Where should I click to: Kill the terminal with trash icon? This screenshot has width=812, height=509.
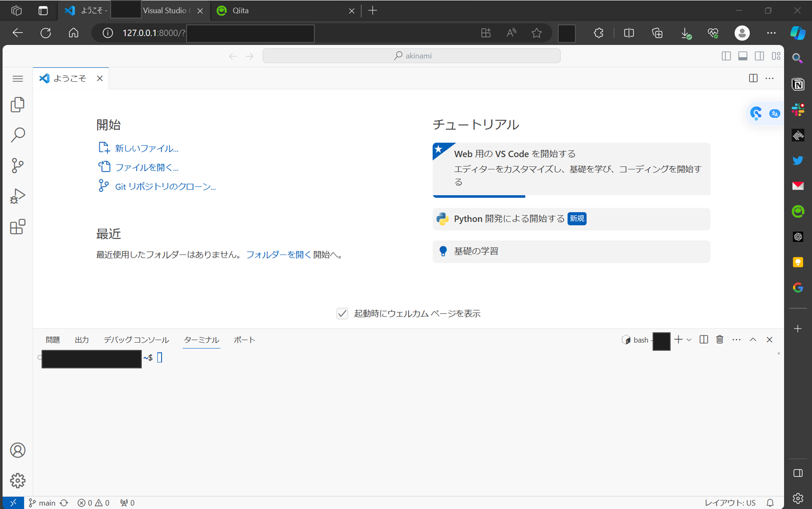point(720,339)
